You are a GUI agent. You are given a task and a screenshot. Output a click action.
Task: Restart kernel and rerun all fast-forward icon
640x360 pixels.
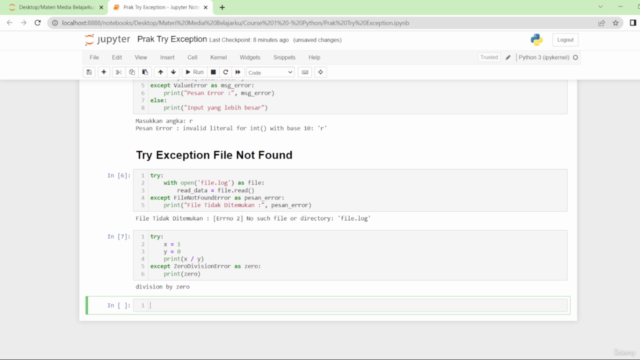click(238, 72)
